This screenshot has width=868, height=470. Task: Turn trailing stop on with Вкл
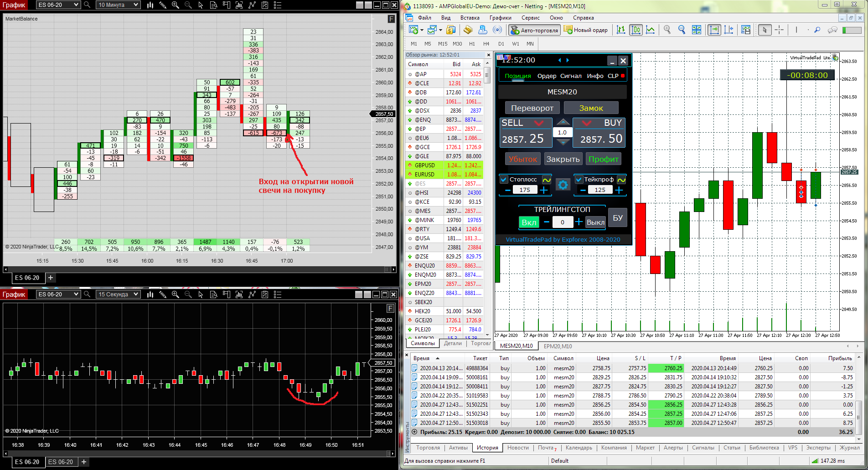529,222
